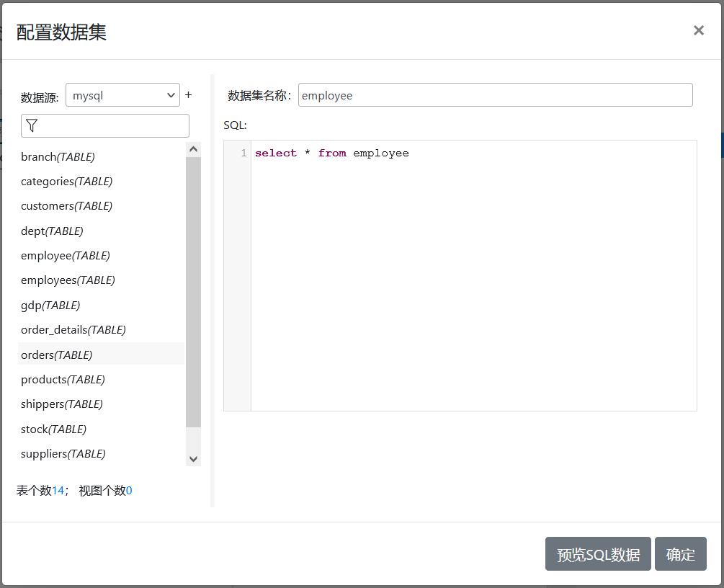Click the table list scroll down arrow
The height and width of the screenshot is (588, 724).
pos(194,459)
